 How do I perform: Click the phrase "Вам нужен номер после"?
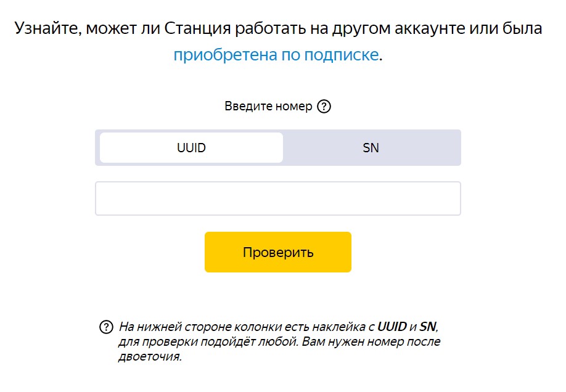[369, 341]
